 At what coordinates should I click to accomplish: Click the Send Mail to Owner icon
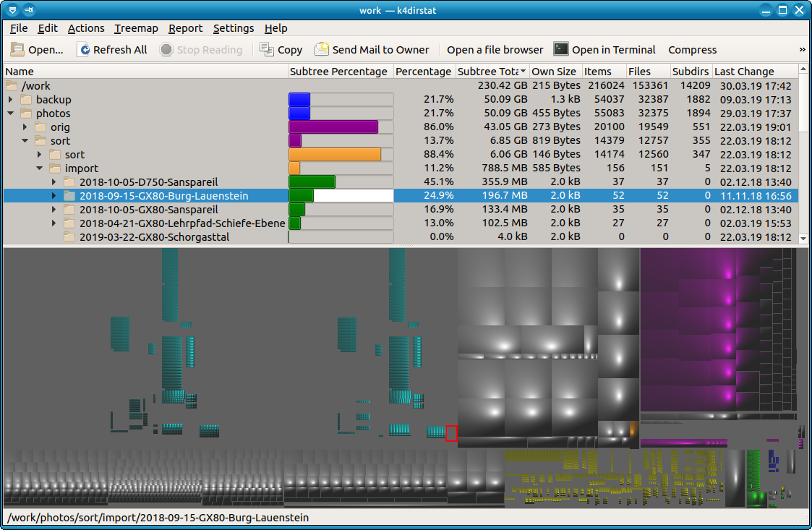click(x=322, y=50)
